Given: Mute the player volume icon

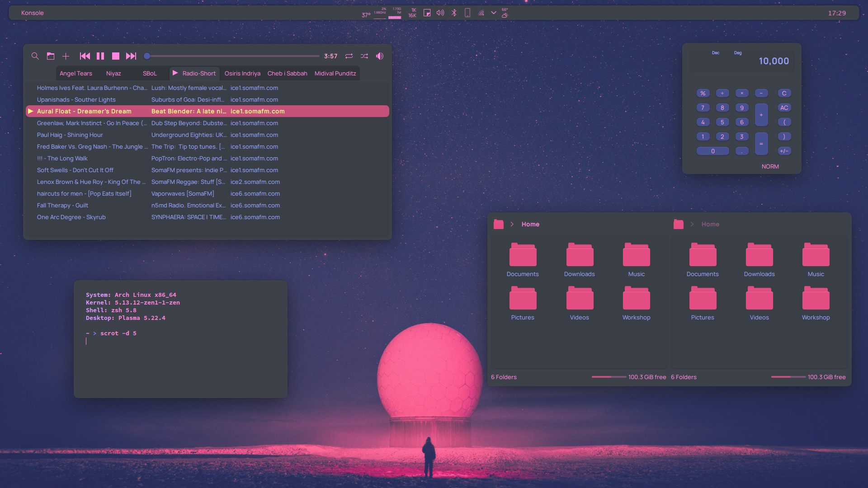Looking at the screenshot, I should (x=380, y=56).
